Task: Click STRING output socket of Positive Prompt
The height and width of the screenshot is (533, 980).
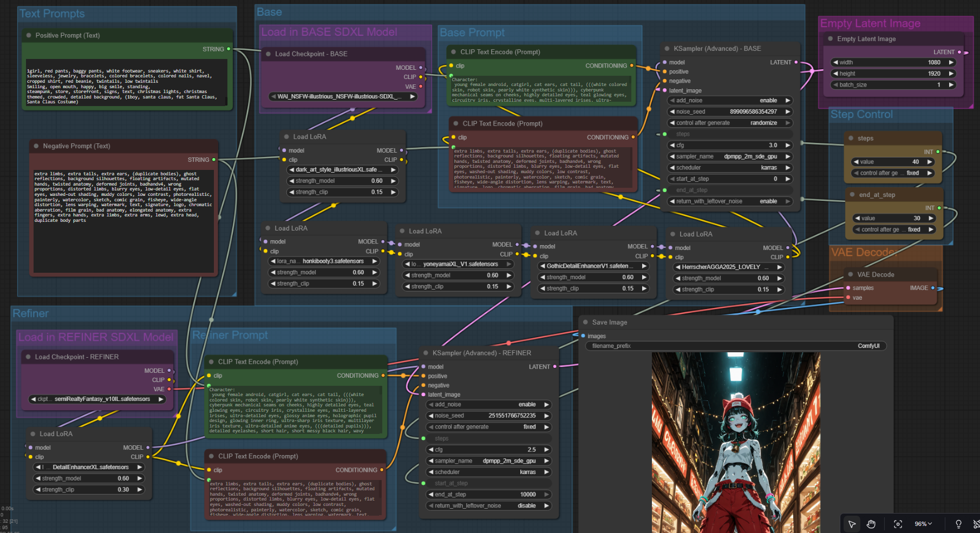Action: 228,49
